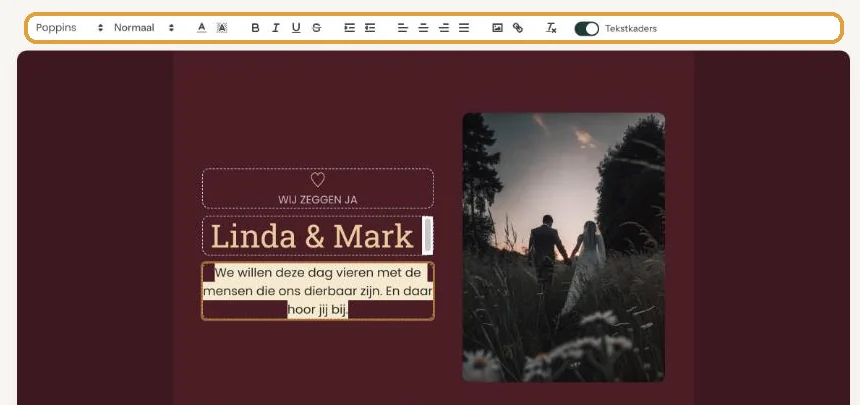This screenshot has width=860, height=405.
Task: Open the Poppins font family dropdown
Action: pos(69,27)
